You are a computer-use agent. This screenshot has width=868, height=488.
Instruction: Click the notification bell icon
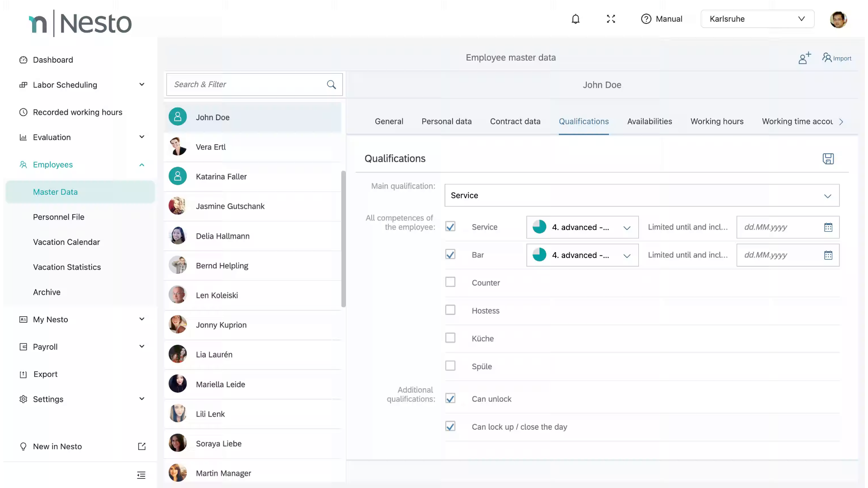(576, 19)
